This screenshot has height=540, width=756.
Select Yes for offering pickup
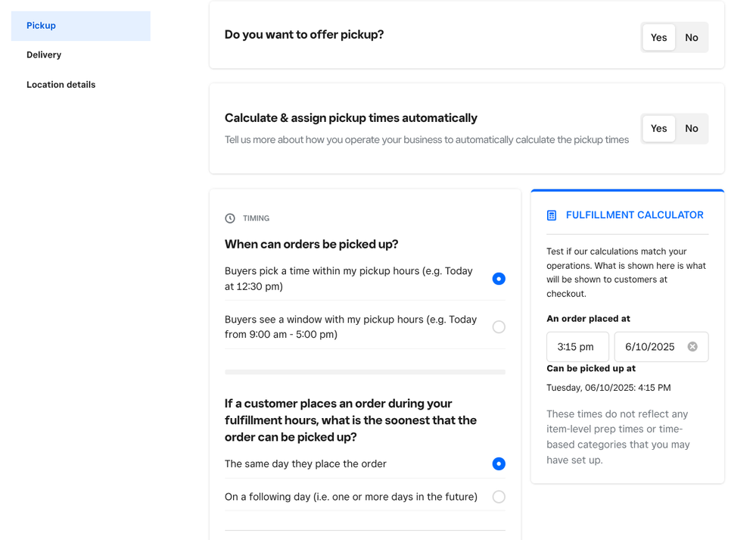point(658,38)
